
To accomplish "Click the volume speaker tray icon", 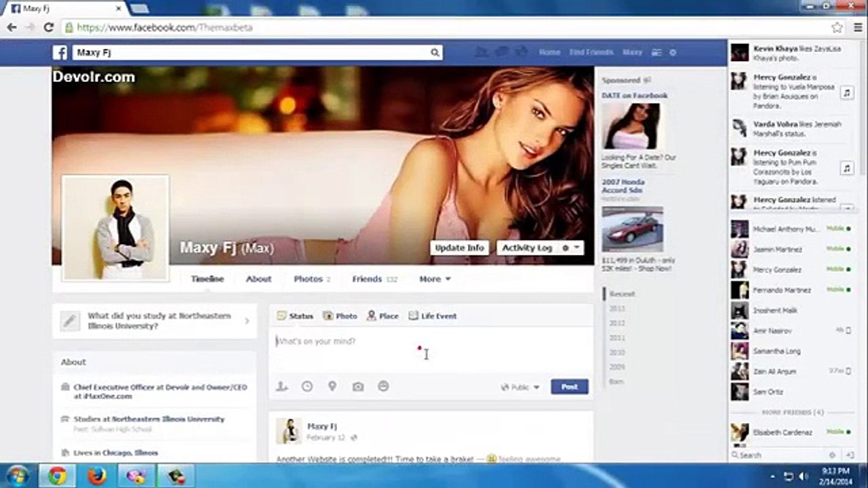I will click(804, 476).
